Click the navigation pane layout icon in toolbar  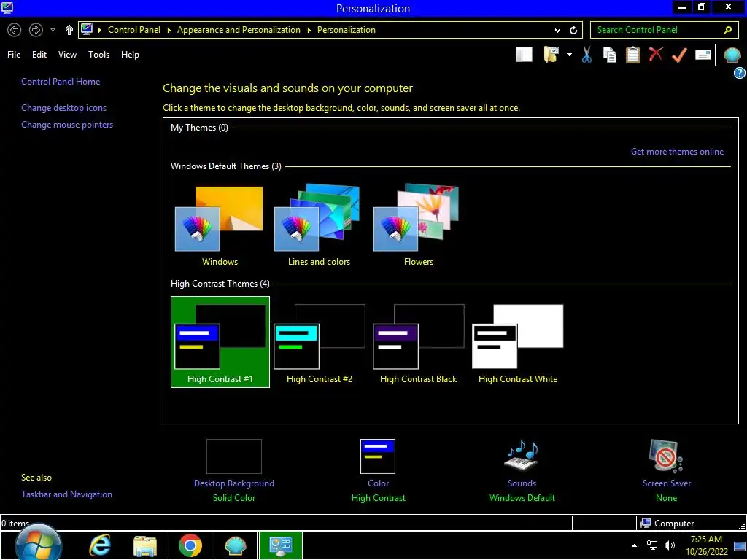point(524,55)
